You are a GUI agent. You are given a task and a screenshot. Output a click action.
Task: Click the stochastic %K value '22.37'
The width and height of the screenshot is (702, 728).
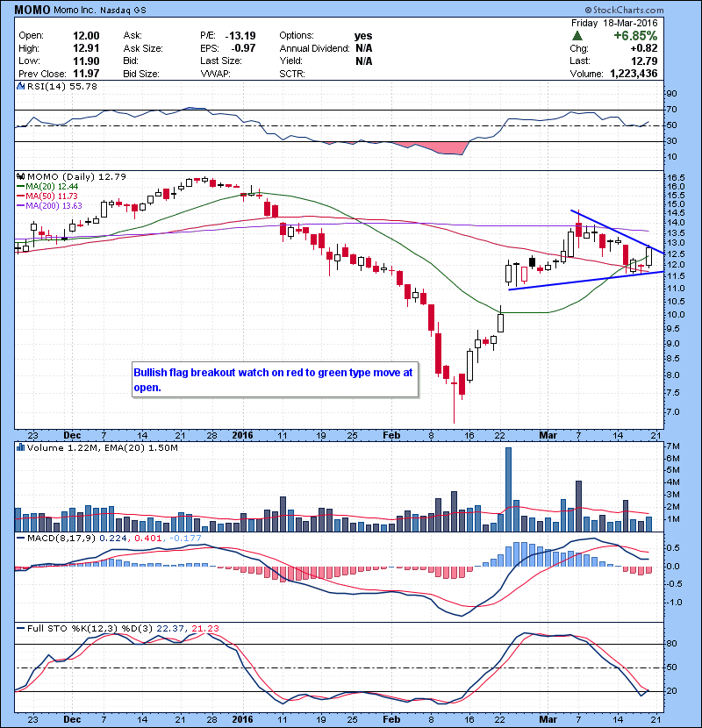click(170, 628)
